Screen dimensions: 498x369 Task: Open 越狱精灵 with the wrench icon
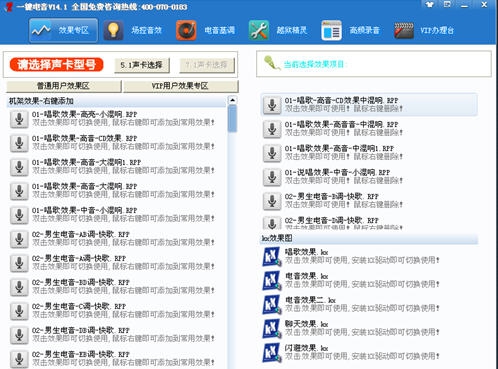[x=278, y=30]
